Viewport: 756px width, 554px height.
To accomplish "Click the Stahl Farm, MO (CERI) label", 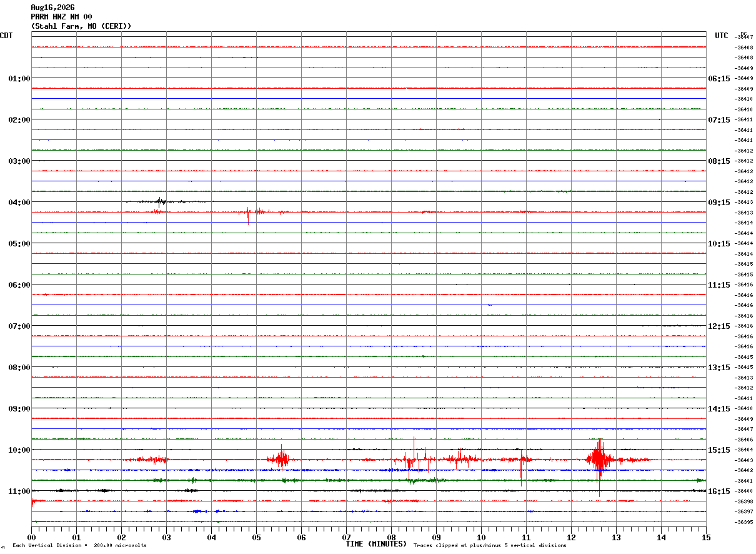I will click(81, 26).
